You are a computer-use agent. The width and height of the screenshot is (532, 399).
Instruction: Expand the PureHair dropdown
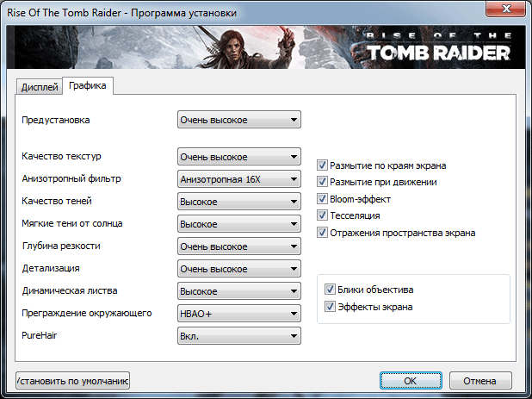[x=238, y=336]
